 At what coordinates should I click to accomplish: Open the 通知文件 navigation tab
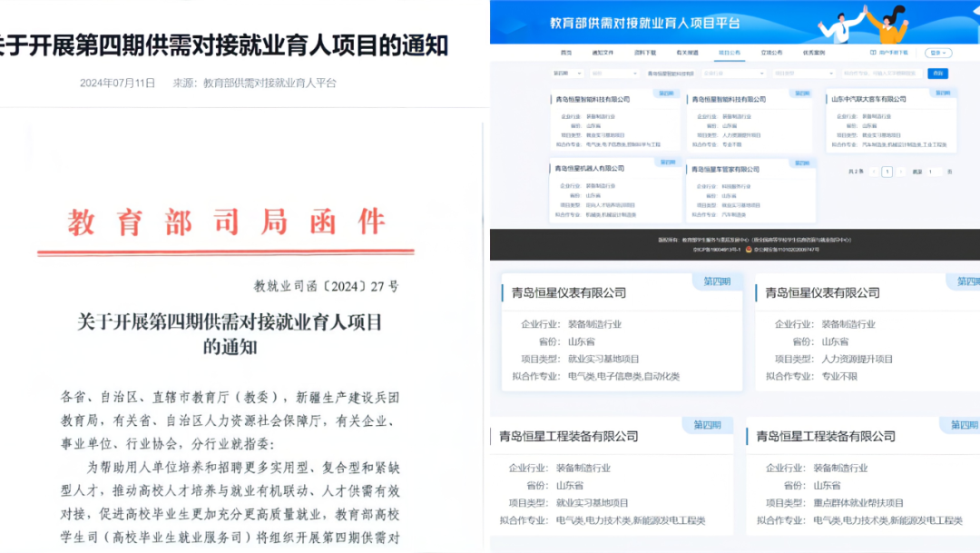point(603,53)
